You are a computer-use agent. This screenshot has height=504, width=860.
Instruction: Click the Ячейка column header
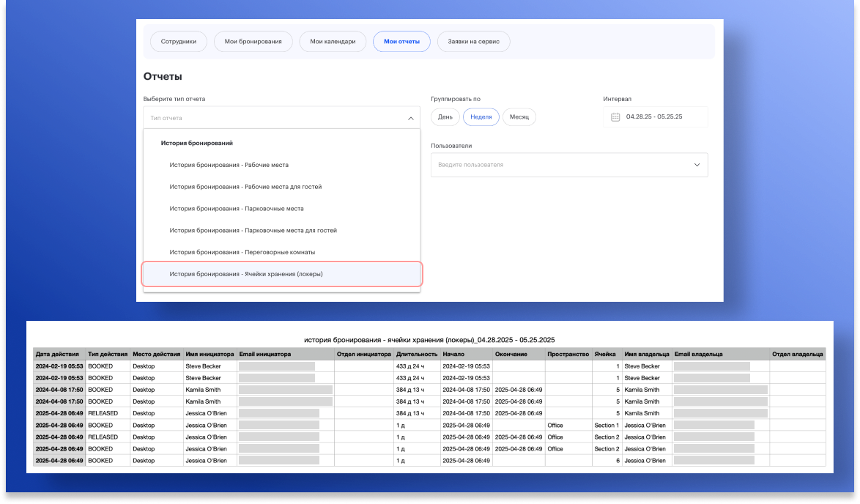607,355
